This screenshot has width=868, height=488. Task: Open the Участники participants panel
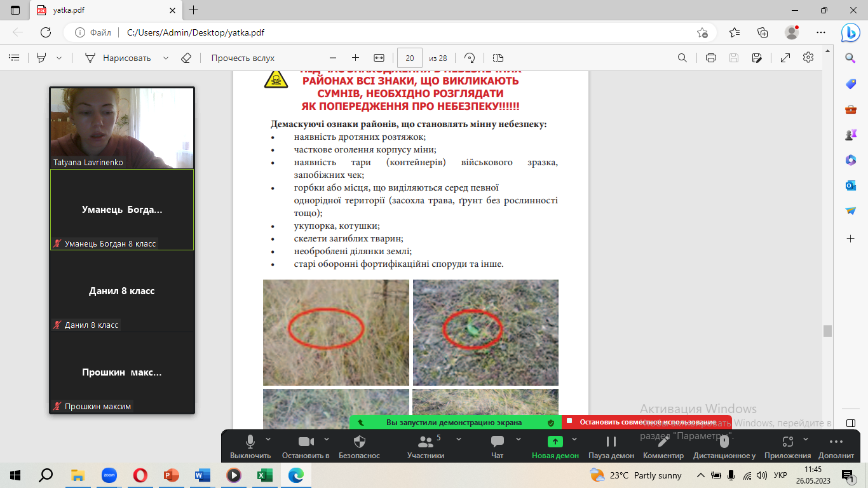[x=426, y=447]
